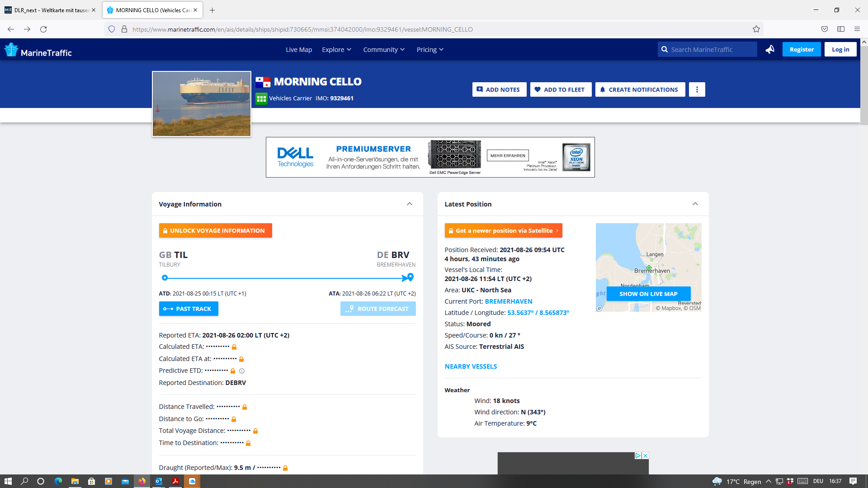Click the Log in button
This screenshot has height=488, width=868.
[840, 49]
